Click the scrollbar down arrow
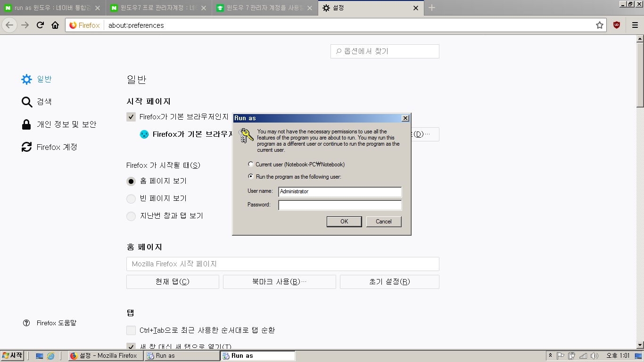 click(640, 345)
